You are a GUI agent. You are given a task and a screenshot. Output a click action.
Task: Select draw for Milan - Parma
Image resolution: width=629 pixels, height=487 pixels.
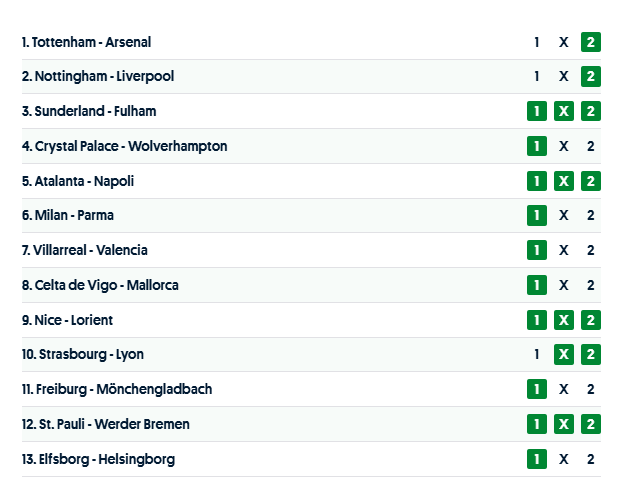click(x=564, y=215)
